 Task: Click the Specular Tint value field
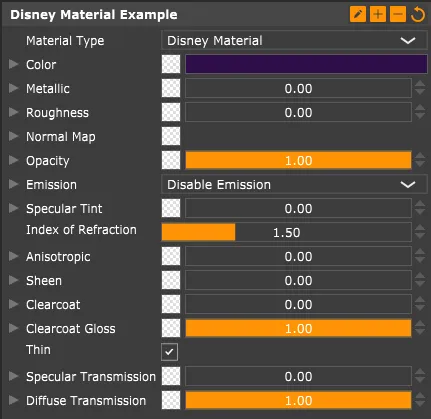298,208
